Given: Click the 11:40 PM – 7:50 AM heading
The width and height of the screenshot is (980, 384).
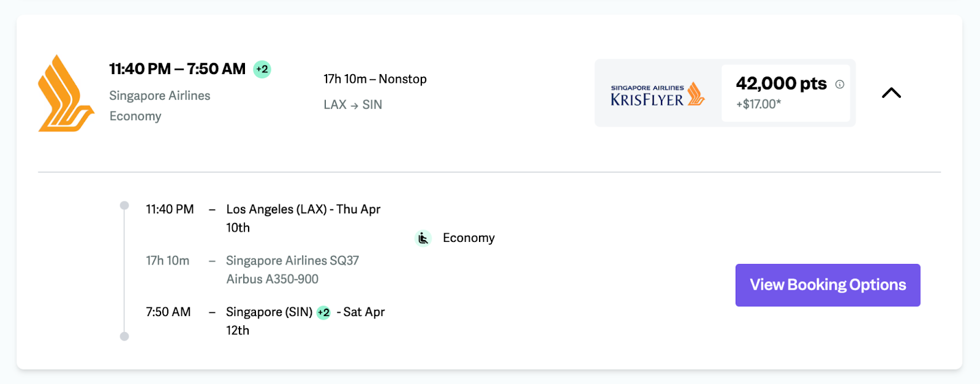Looking at the screenshot, I should tap(177, 69).
